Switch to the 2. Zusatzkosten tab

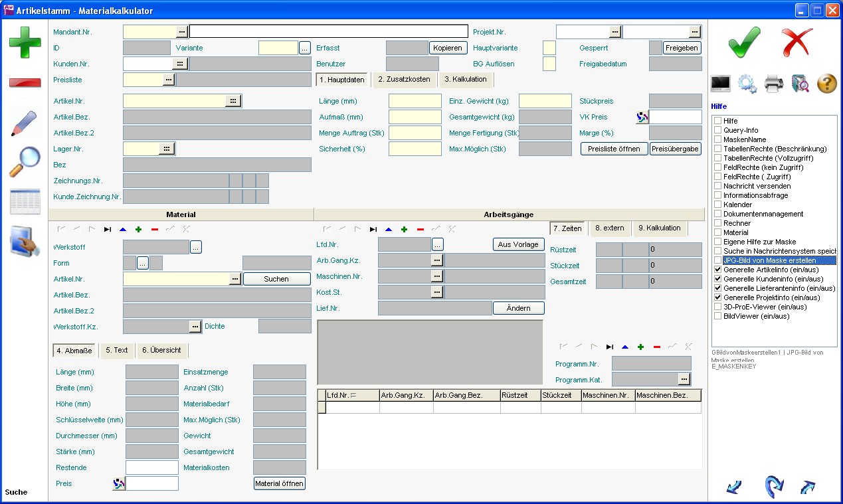click(x=404, y=80)
